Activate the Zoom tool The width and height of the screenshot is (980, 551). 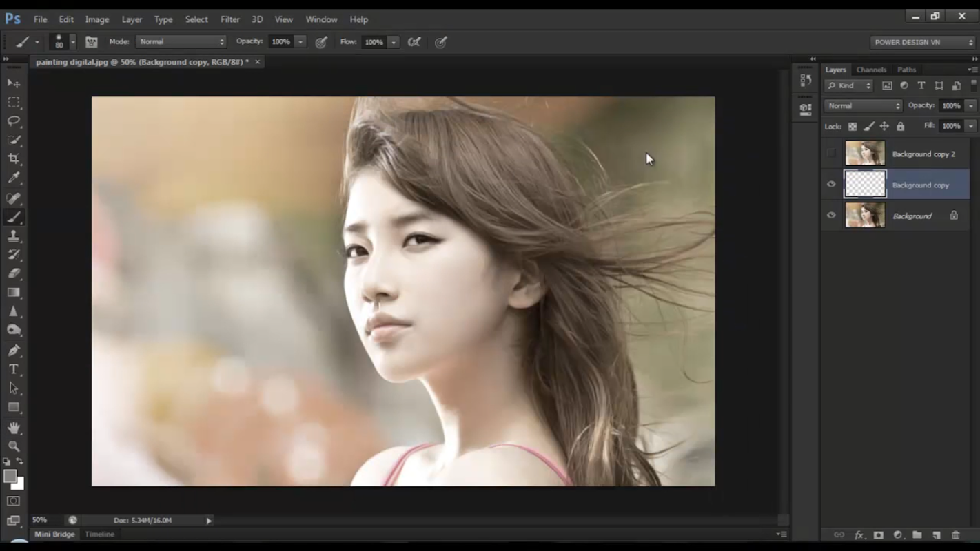[x=14, y=446]
